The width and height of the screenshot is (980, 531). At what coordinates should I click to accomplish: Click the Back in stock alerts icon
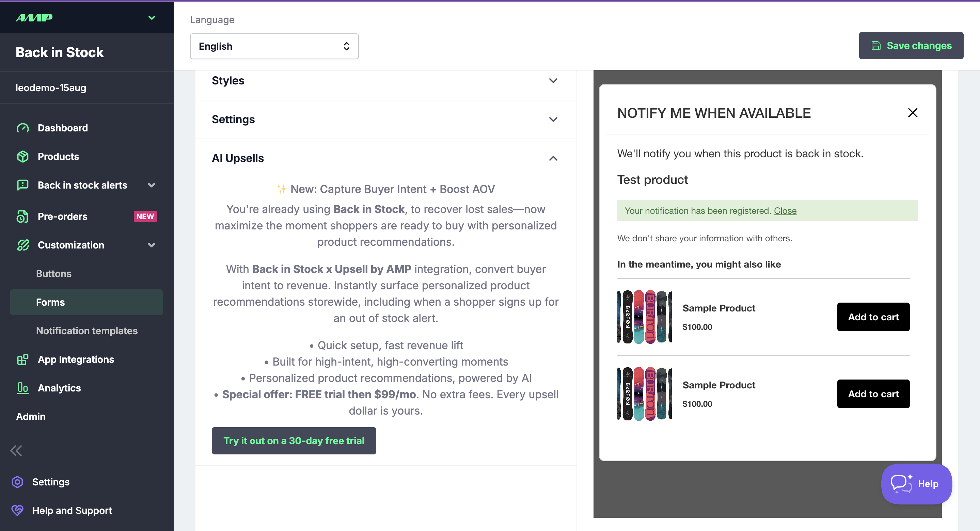pos(23,185)
